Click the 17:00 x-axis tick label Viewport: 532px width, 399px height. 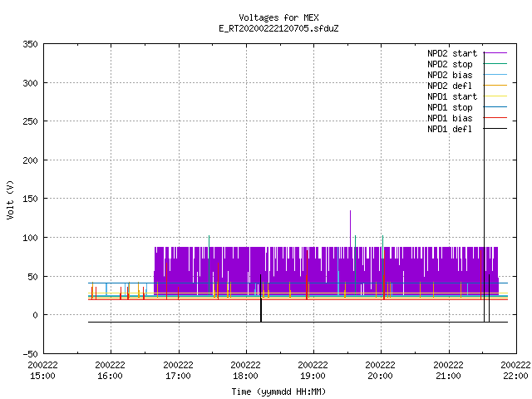[178, 376]
